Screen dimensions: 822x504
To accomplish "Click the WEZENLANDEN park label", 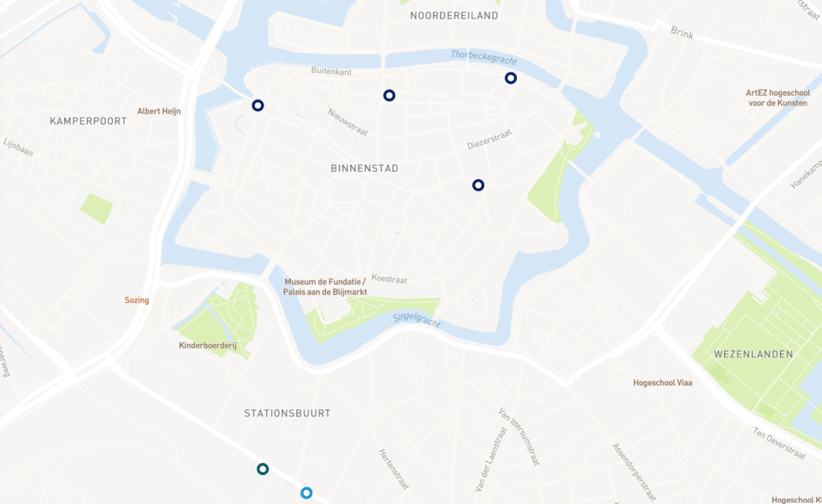I will 753,354.
